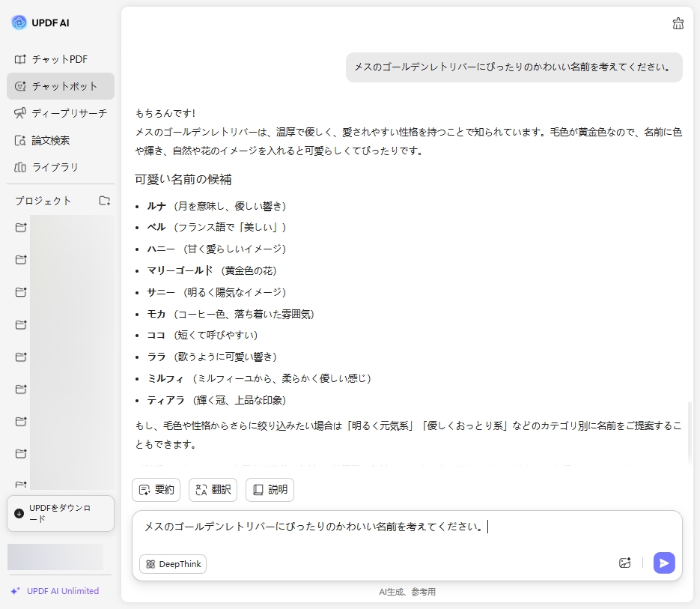700x609 pixels.
Task: Click the もちろんです! reply text
Action: coord(165,113)
